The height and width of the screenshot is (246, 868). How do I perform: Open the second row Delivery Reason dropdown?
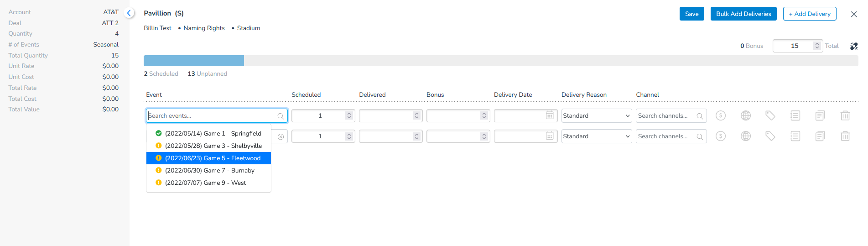click(x=597, y=136)
